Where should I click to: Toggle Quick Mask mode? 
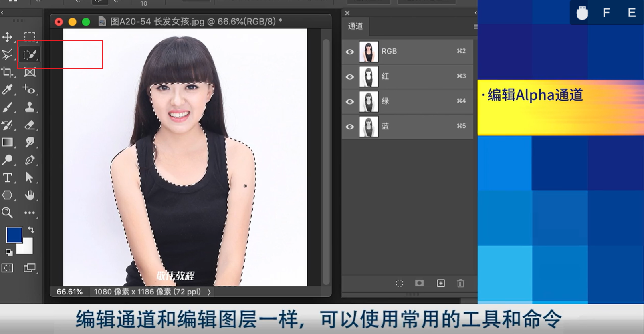tap(7, 268)
